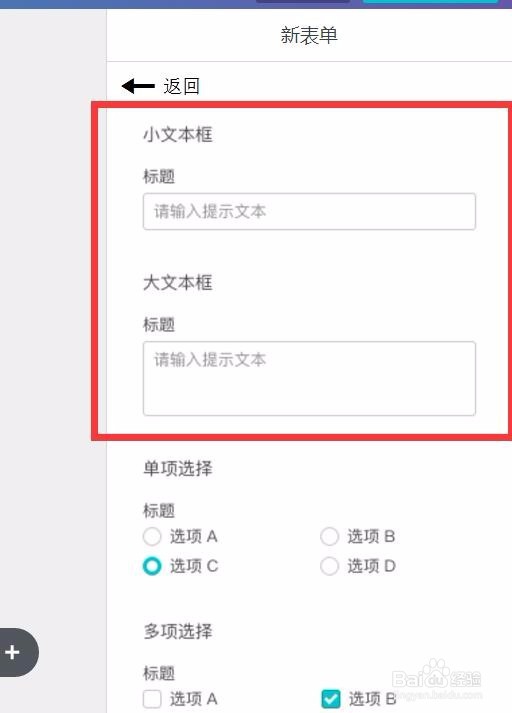Click 标题 label above small text box
512x713 pixels.
pos(159,176)
